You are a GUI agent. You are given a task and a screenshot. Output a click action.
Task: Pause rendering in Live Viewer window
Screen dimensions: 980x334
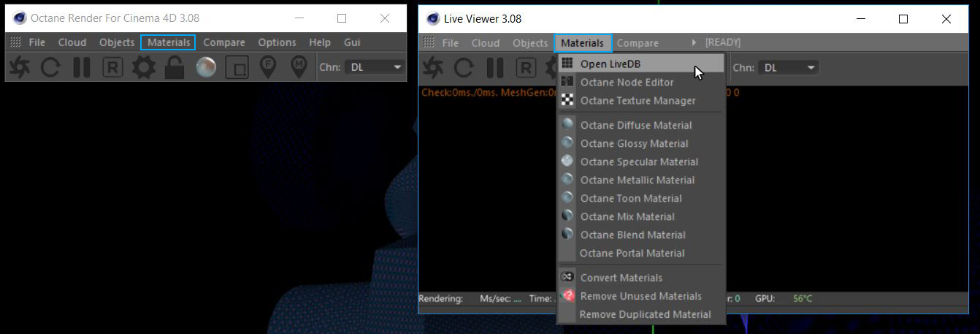pos(495,68)
